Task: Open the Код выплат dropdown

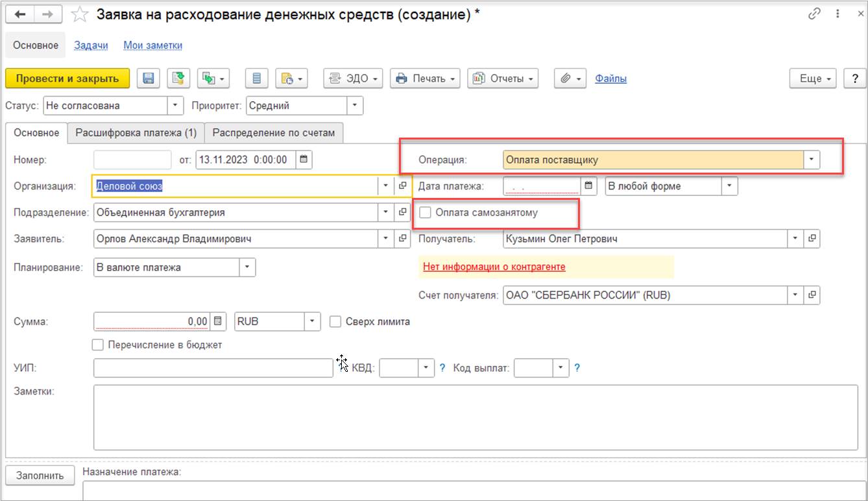Action: coord(561,368)
